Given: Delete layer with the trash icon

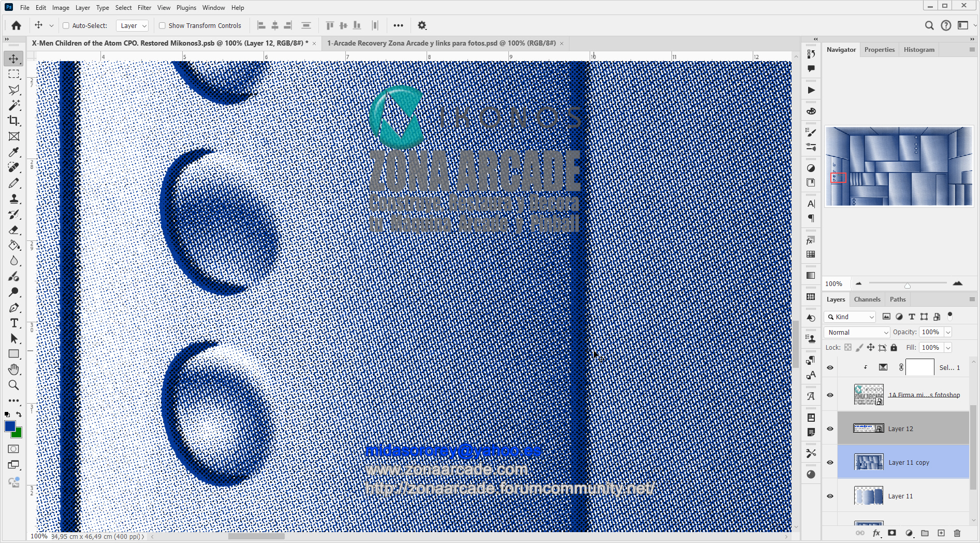Looking at the screenshot, I should tap(957, 533).
